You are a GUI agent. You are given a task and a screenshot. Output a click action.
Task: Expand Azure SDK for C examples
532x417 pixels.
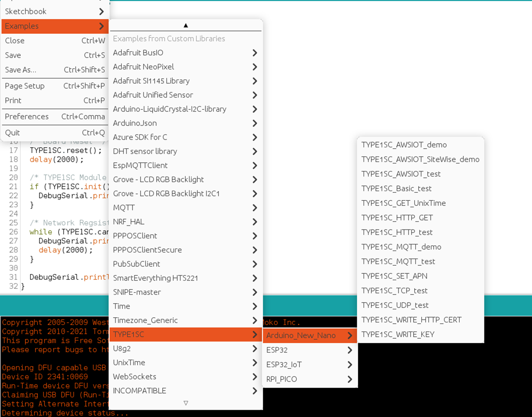186,138
